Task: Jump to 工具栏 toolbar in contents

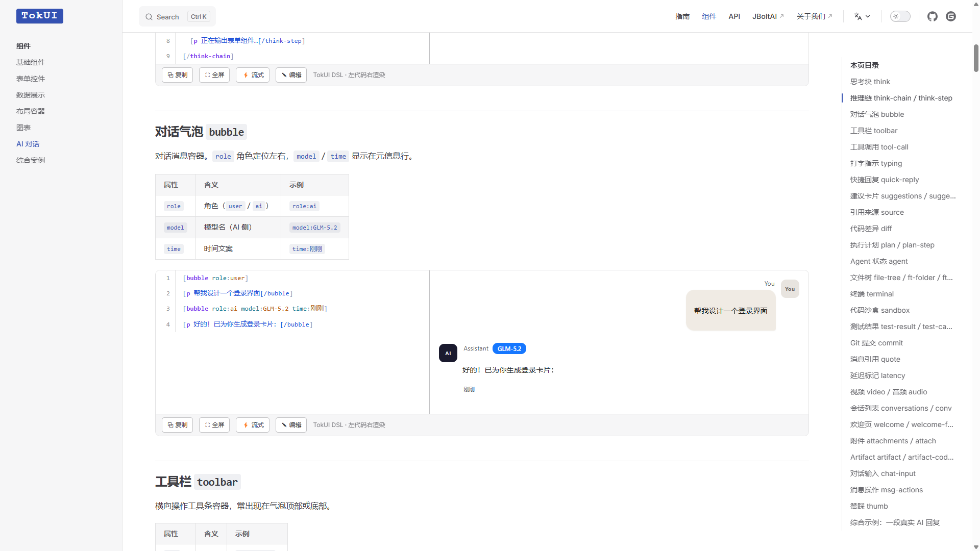Action: [874, 131]
